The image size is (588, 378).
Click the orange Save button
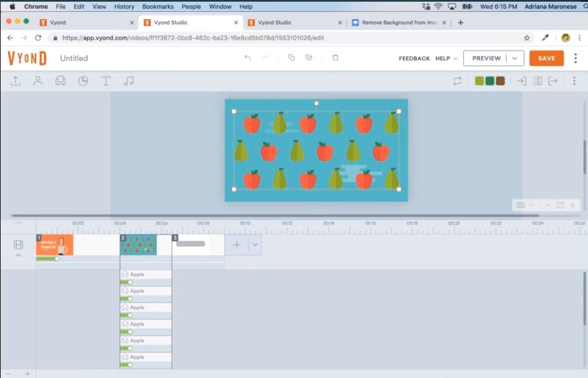546,59
